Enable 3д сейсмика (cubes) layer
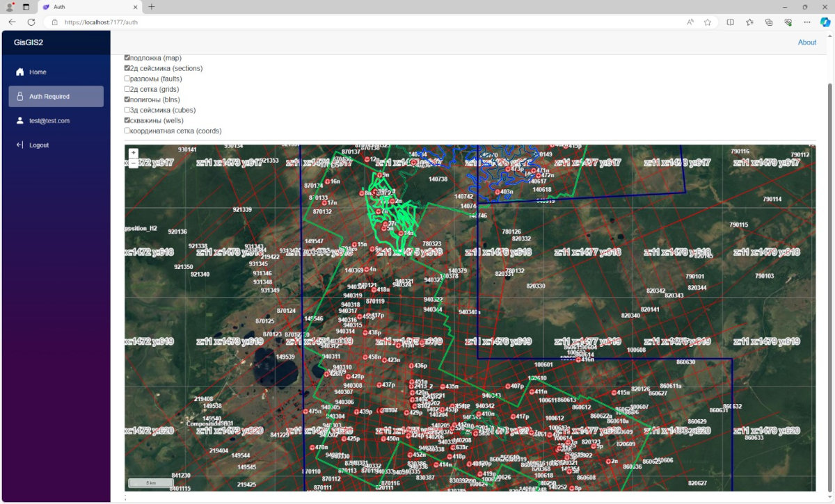The image size is (835, 504). click(x=127, y=110)
